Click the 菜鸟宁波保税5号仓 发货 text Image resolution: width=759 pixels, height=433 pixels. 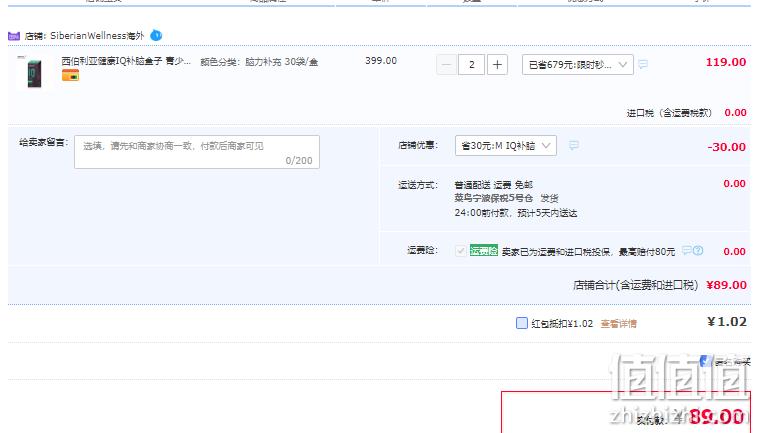point(506,198)
